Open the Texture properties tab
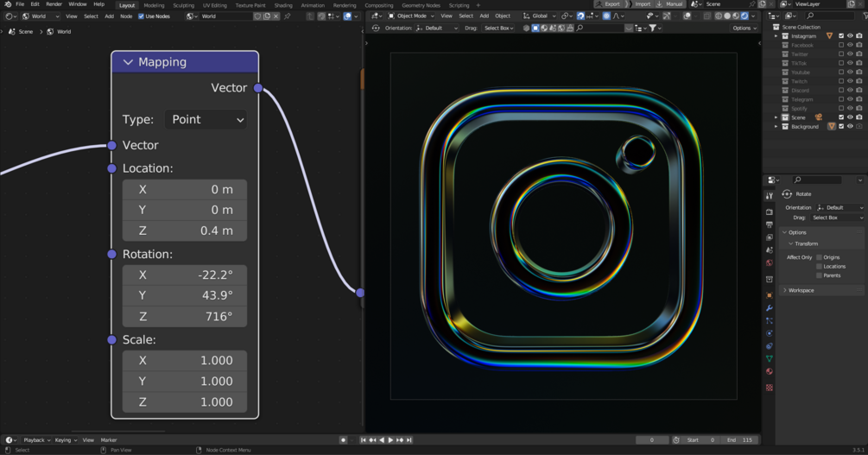Image resolution: width=868 pixels, height=455 pixels. (770, 388)
